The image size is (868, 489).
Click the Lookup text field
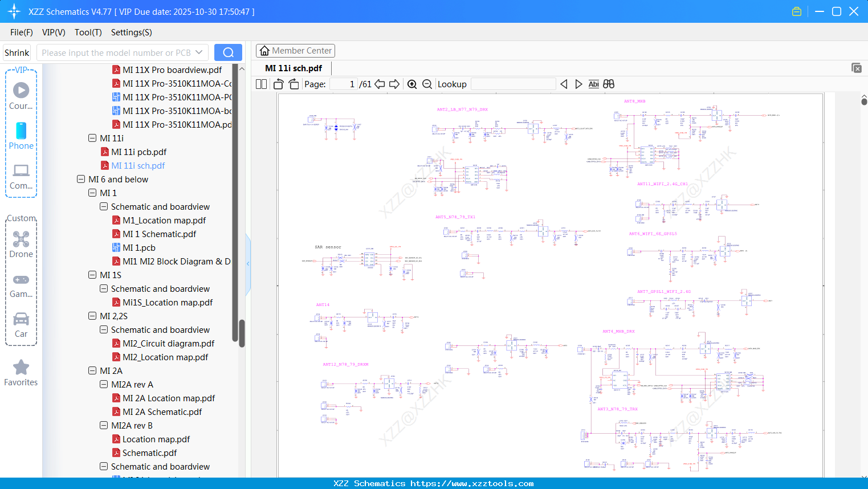[513, 84]
